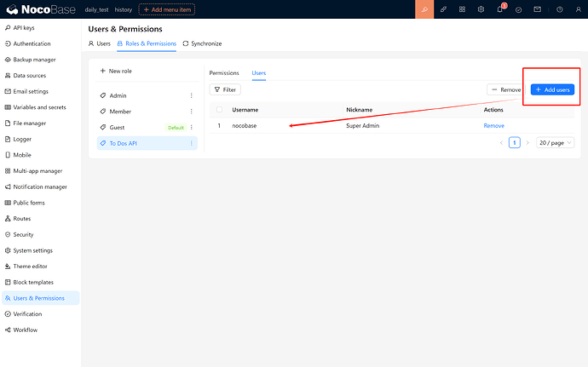Open Backup manager
588x367 pixels.
click(41, 60)
